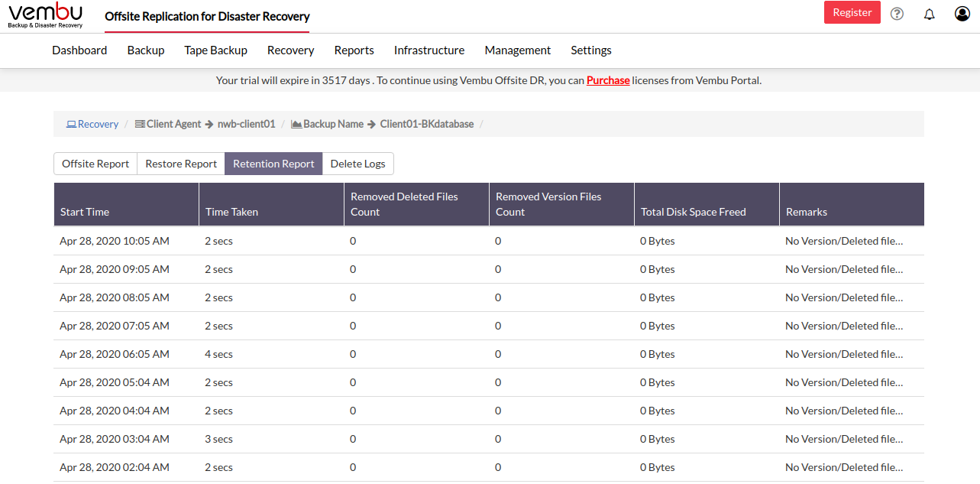Image resolution: width=980 pixels, height=484 pixels.
Task: Open the Infrastructure menu
Action: 429,50
